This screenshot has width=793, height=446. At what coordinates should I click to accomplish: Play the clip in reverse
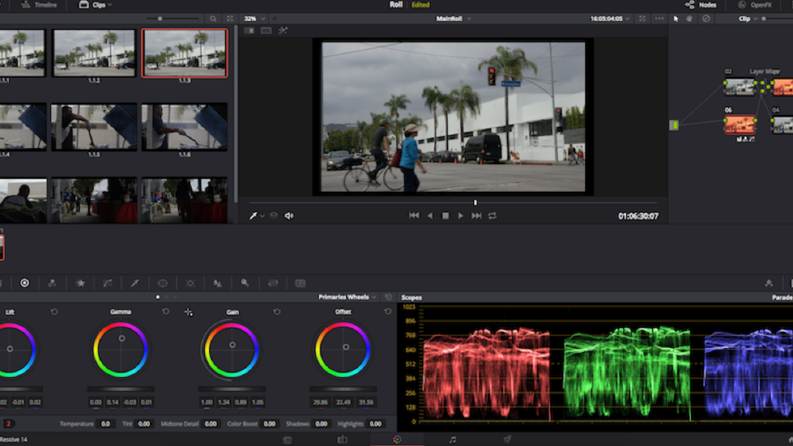coord(430,215)
